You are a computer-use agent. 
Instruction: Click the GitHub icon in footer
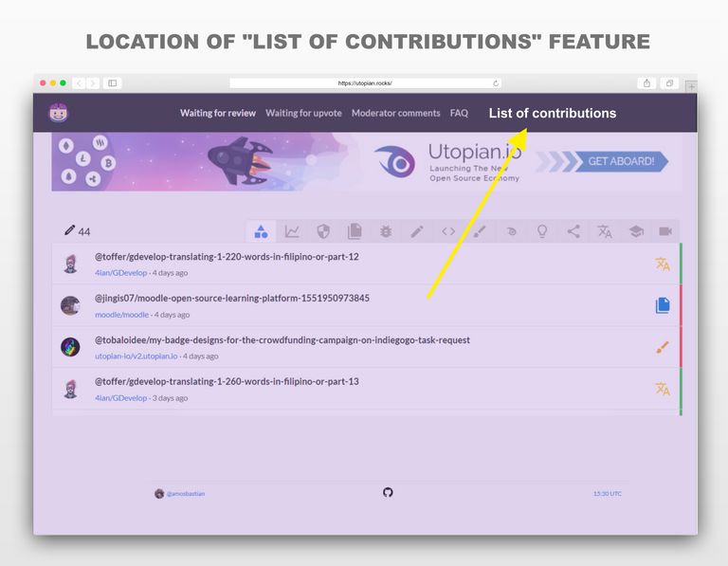pos(388,492)
